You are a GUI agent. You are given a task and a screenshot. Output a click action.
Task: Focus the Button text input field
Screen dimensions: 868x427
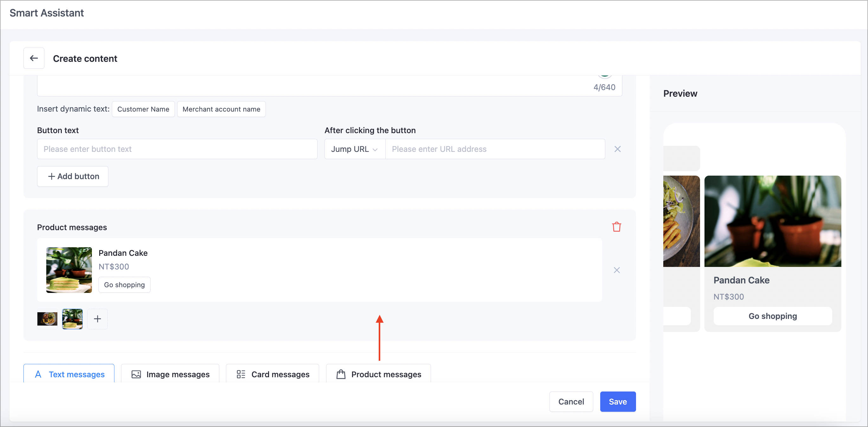pos(177,149)
